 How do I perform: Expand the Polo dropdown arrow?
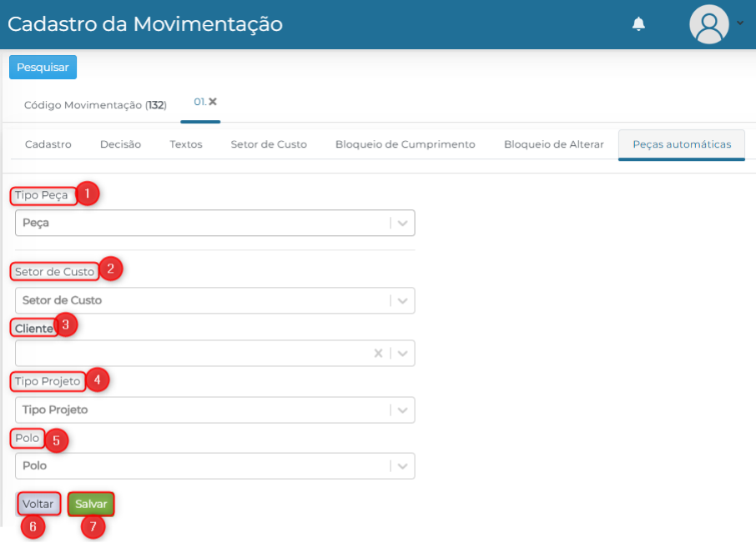click(x=402, y=466)
